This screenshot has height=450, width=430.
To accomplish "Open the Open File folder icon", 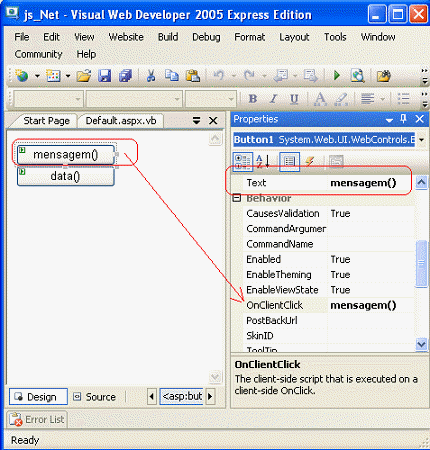I will pyautogui.click(x=84, y=76).
